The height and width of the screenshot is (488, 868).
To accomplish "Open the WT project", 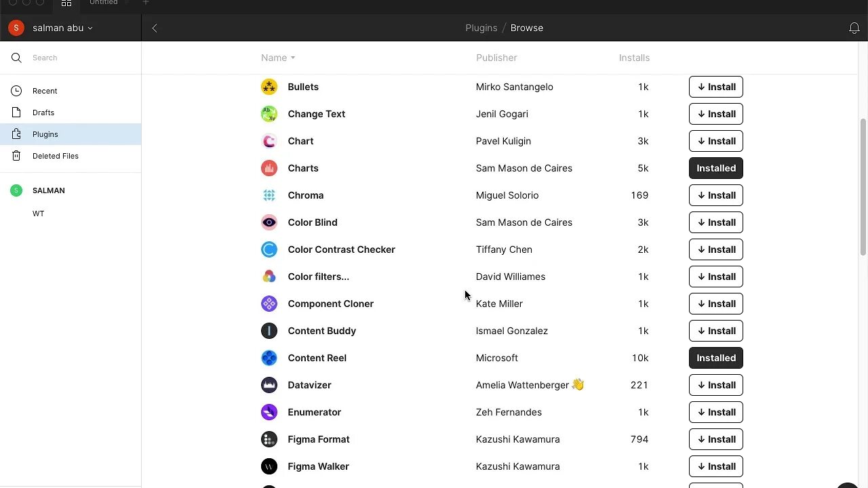I will [39, 213].
